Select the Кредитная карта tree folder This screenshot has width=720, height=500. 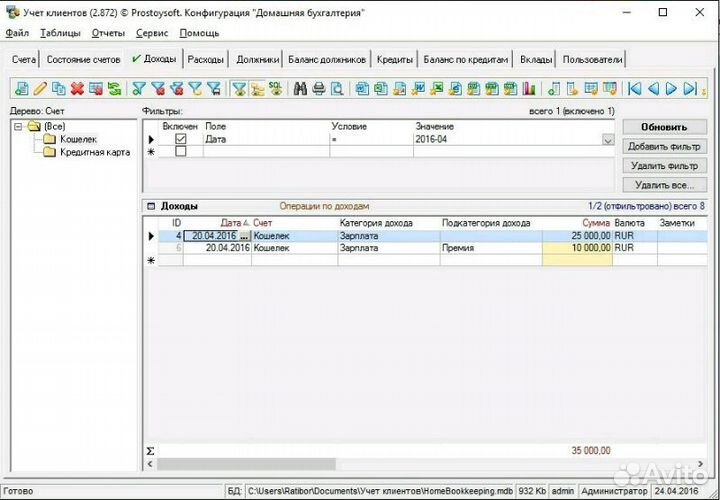tap(94, 152)
